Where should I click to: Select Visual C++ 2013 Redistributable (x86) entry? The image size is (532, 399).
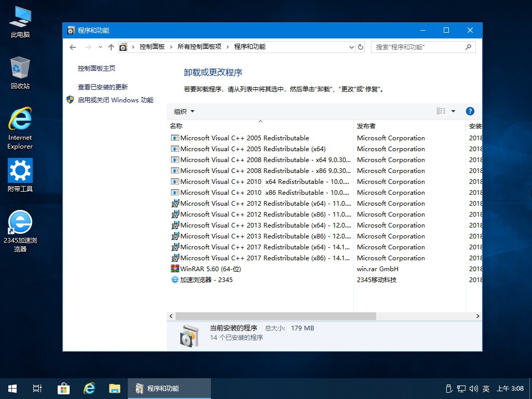pos(261,236)
